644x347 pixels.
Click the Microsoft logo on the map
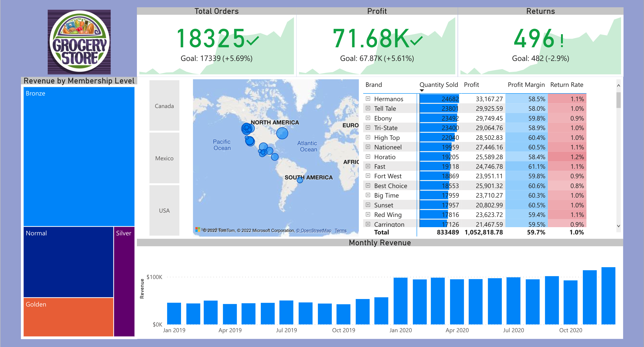coord(198,229)
